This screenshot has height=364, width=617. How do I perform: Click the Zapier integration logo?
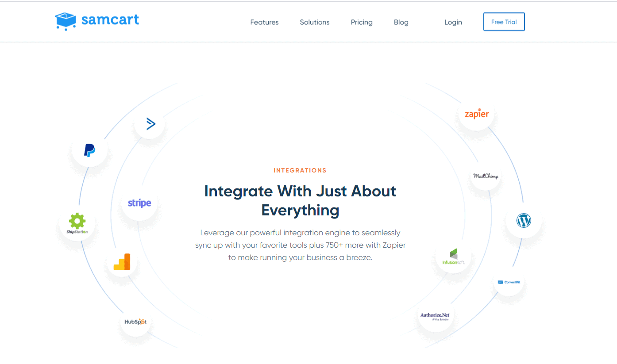(x=477, y=114)
